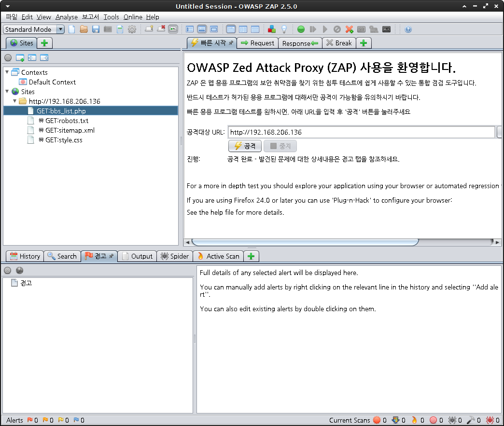504x426 pixels.
Task: Open the 파일 menu
Action: coord(12,17)
